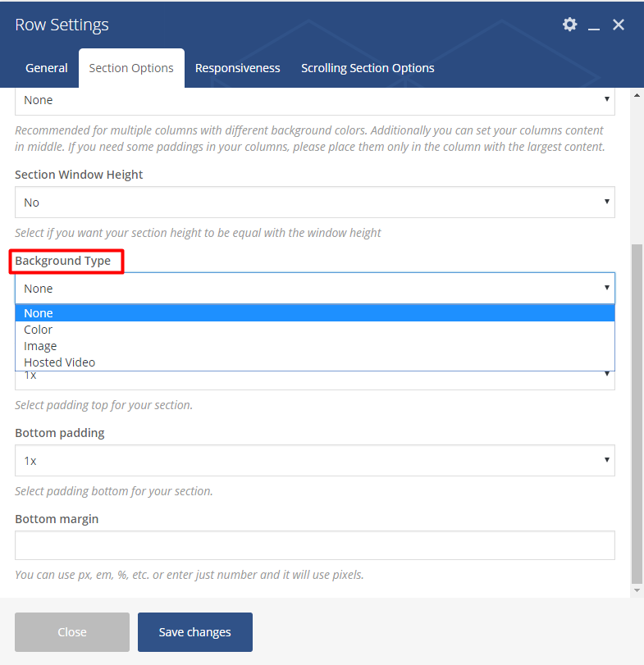Click the Section Window Height label
Image resolution: width=644 pixels, height=665 pixels.
click(x=79, y=175)
